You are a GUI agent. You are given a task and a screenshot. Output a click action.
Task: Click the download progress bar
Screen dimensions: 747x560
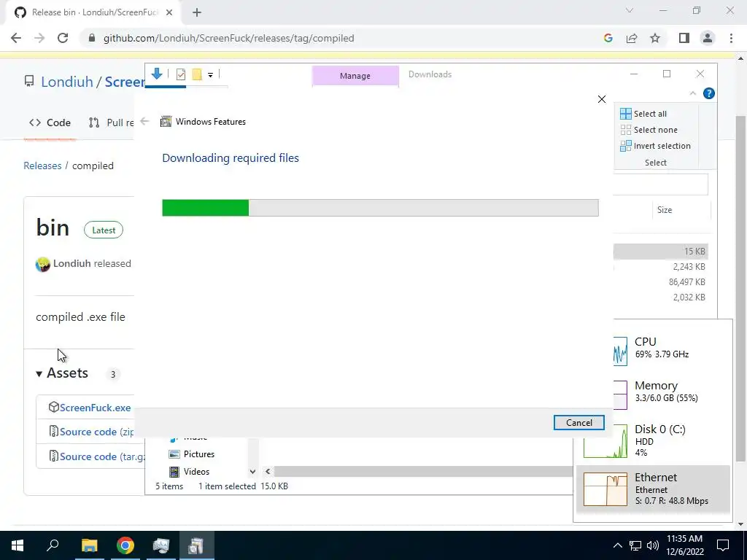(x=380, y=208)
